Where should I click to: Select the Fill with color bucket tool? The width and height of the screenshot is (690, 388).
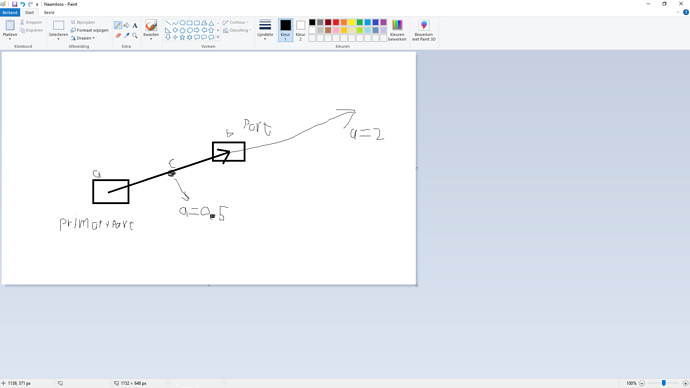pyautogui.click(x=127, y=26)
